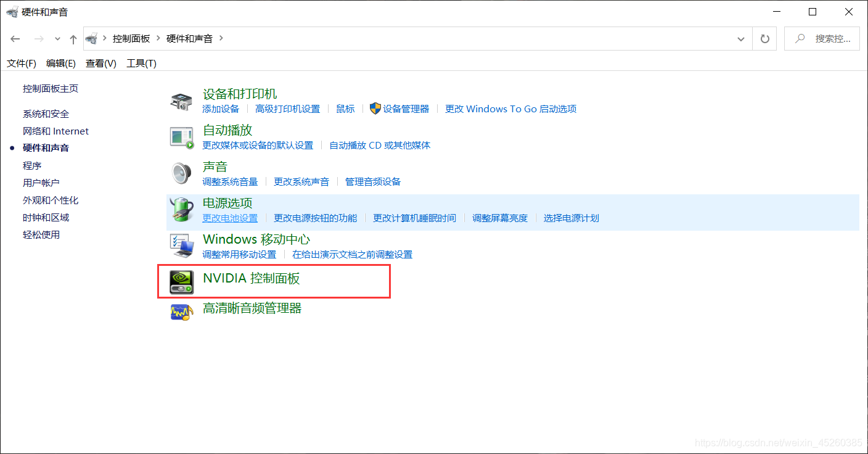Click 高级打印机设置 link

tap(288, 109)
